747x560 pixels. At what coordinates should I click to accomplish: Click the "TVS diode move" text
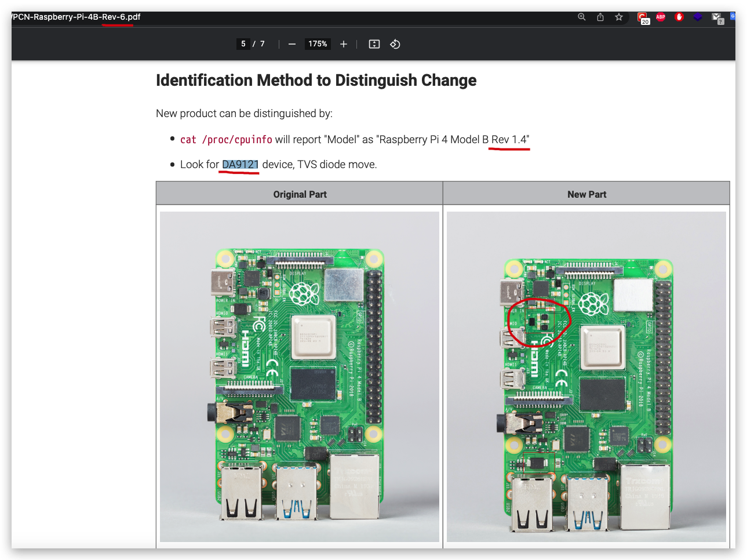(x=336, y=165)
